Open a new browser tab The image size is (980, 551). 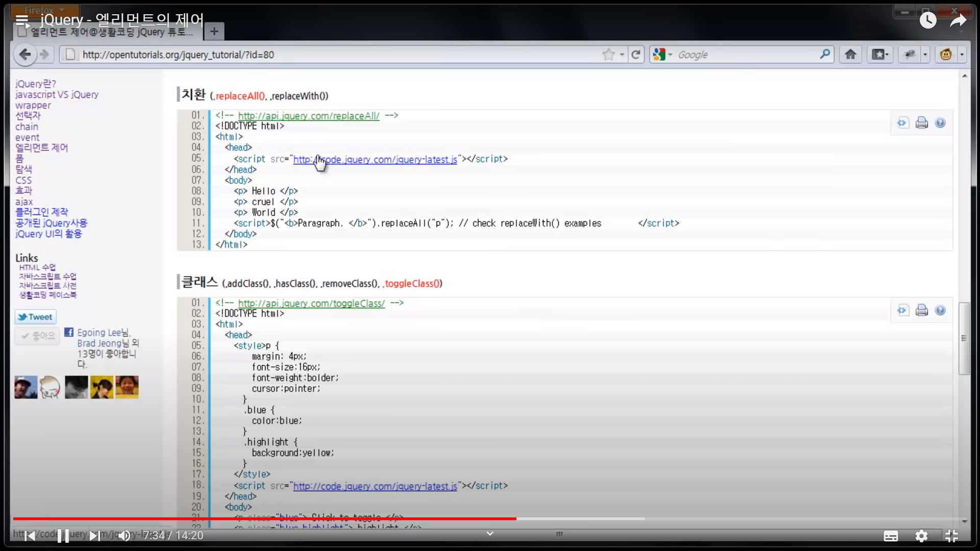click(214, 32)
